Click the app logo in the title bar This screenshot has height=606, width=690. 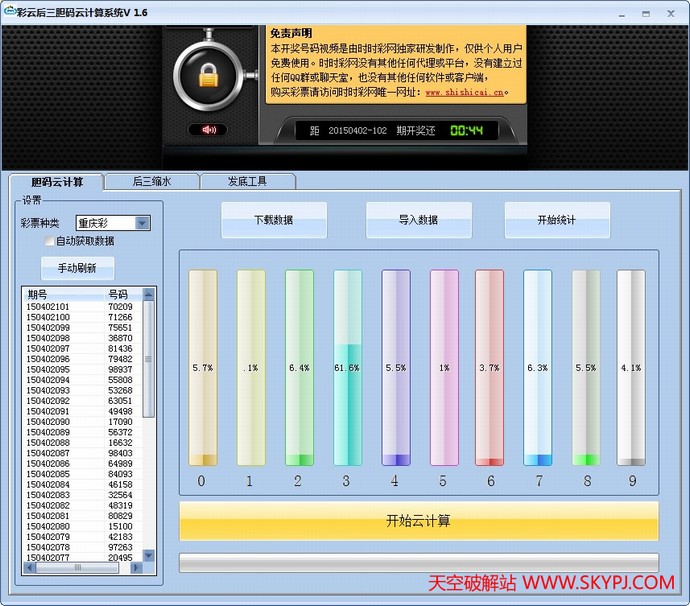[10, 12]
